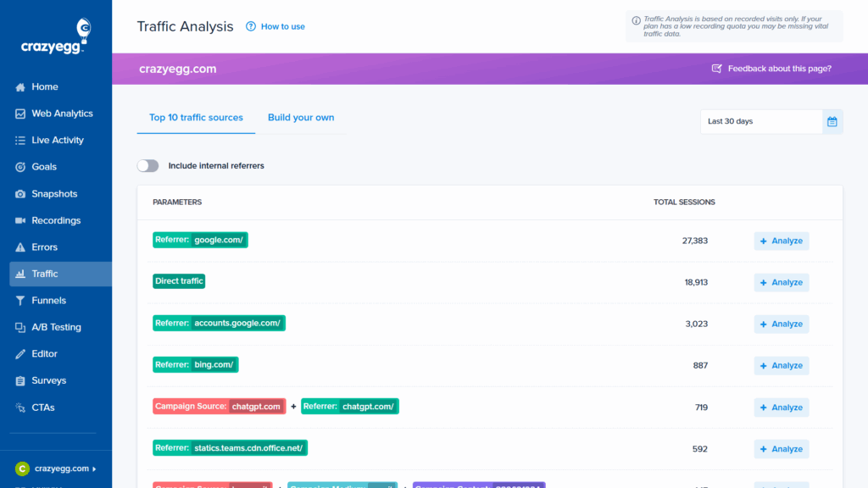Screen dimensions: 868x488
Task: Click the Home icon in sidebar
Action: [20, 86]
